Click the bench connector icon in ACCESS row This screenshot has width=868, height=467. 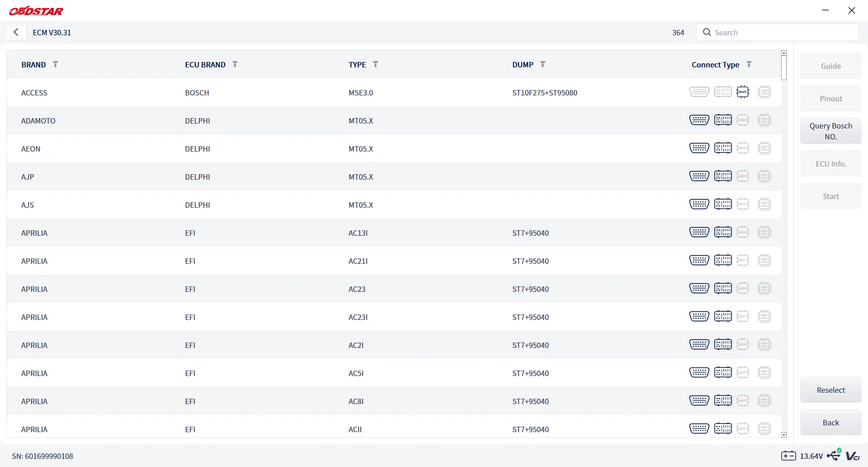723,92
